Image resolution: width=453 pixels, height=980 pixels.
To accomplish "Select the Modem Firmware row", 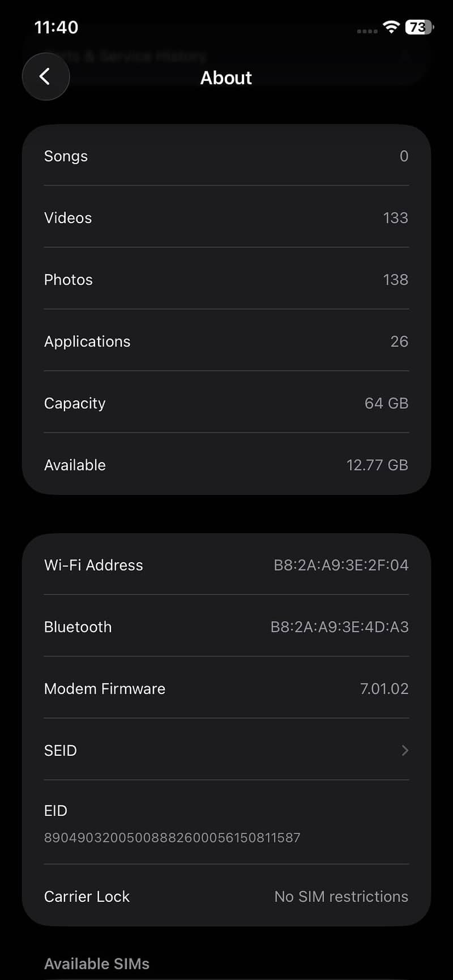I will [226, 688].
